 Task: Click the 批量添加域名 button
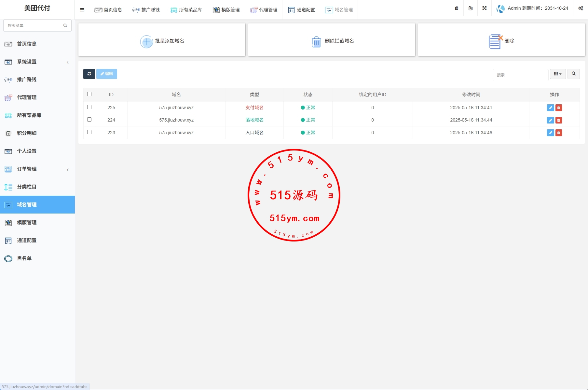(162, 41)
